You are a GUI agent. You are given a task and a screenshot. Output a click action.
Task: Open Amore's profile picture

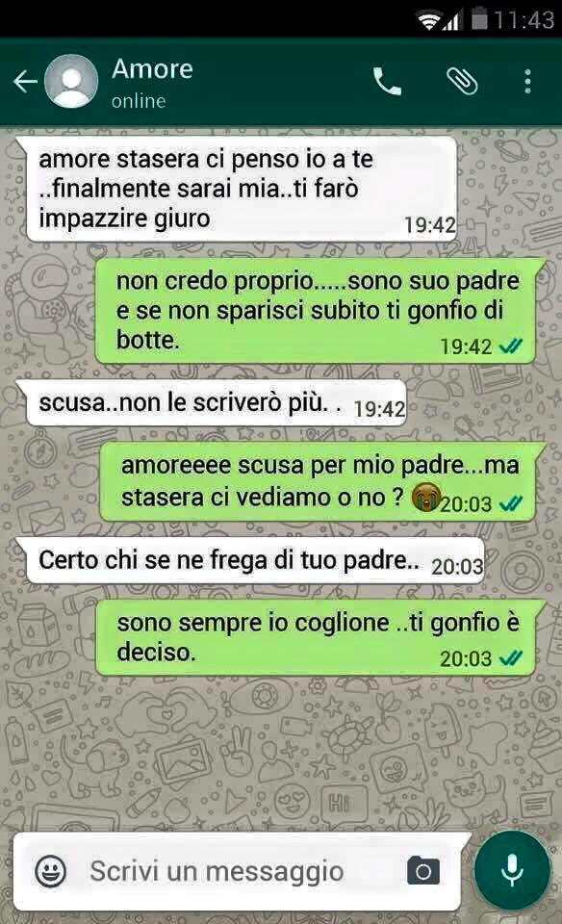[71, 81]
